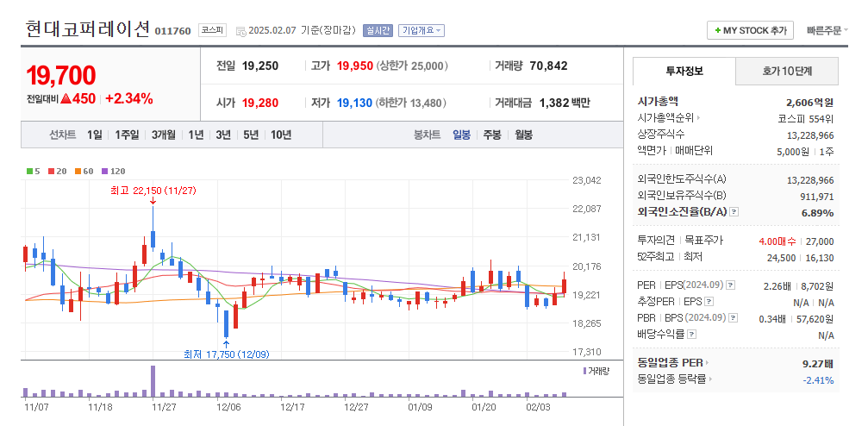Click the 상한가 25,000 text
This screenshot has width=868, height=426.
coord(412,66)
